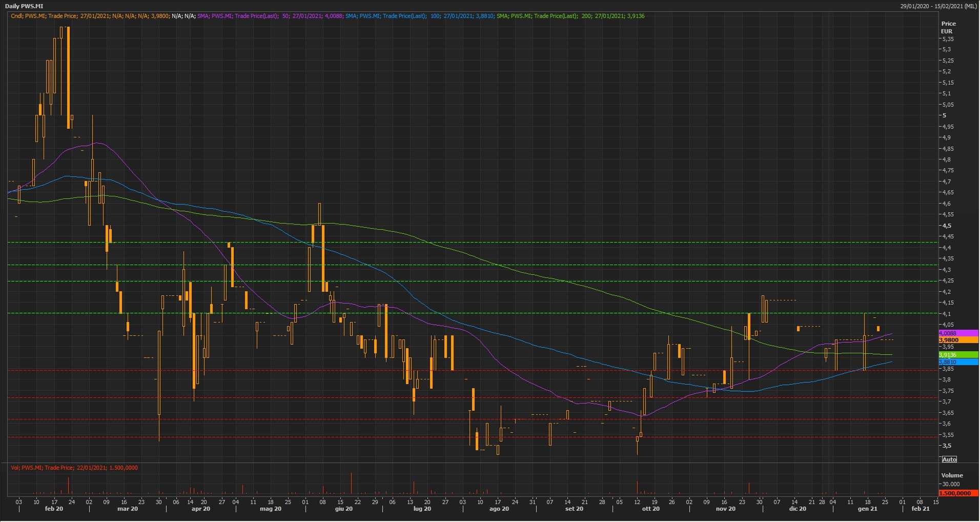Select the green SMA 200 legend entry

tap(570, 16)
